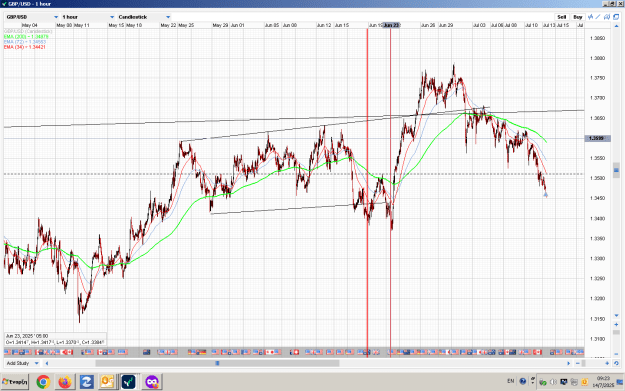Click the volume speaker tray icon
The width and height of the screenshot is (625, 391).
click(553, 382)
